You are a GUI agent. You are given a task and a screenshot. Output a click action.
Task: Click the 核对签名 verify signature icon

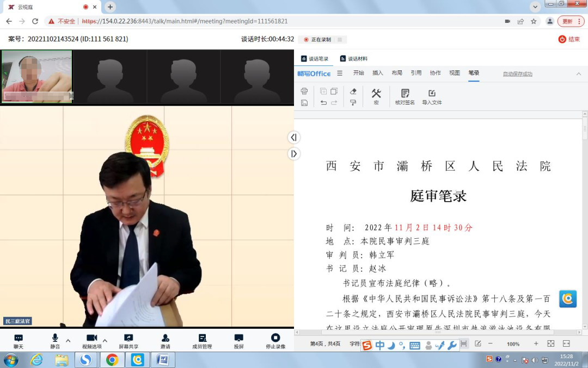point(405,96)
